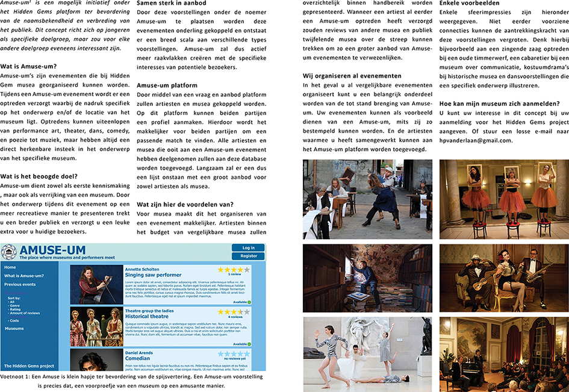
Task: Click the heading 'Wij organiseren al evenementen'
Action: (x=352, y=76)
